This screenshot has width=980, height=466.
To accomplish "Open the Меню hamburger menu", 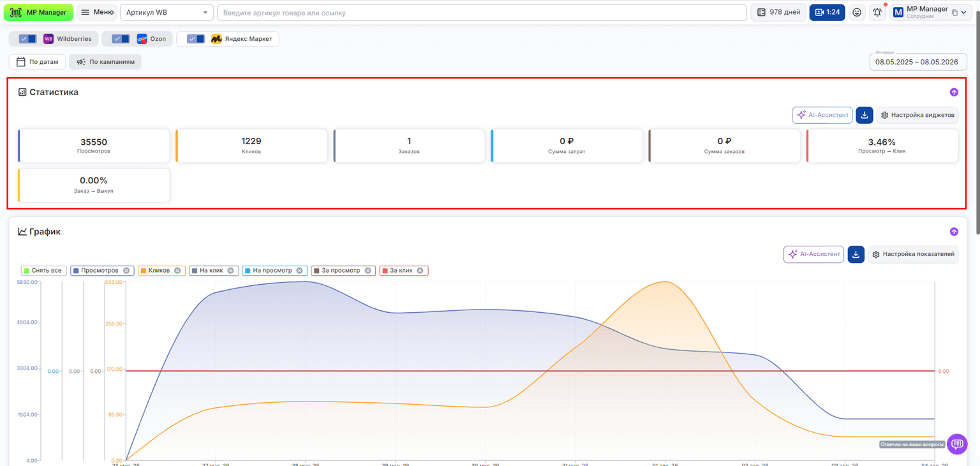I will pos(97,12).
